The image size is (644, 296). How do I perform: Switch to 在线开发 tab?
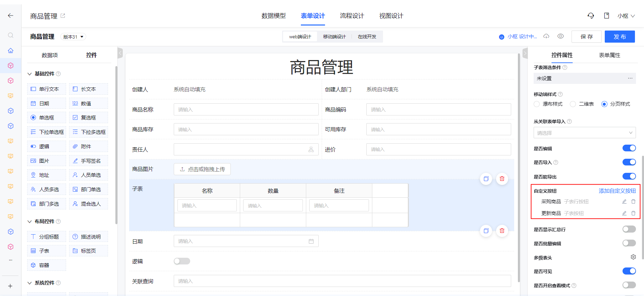367,37
